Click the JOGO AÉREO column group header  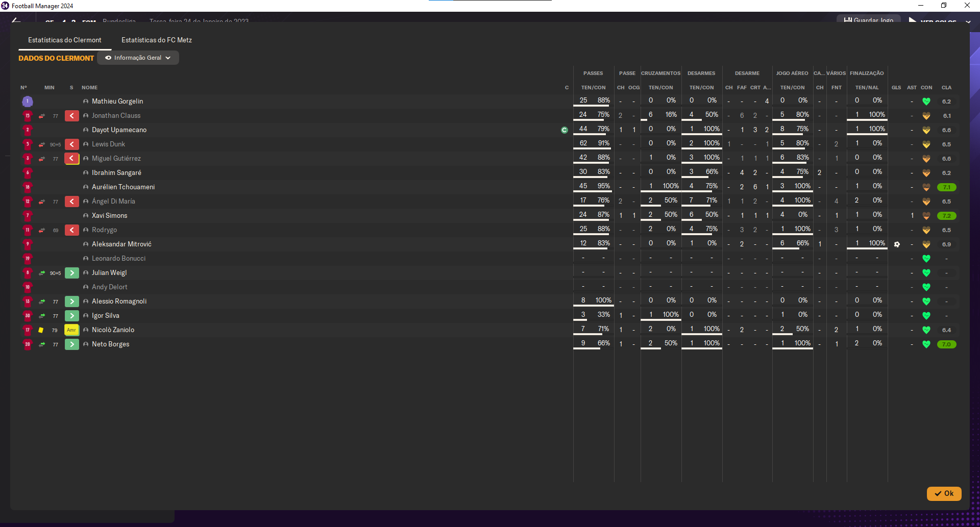coord(792,73)
